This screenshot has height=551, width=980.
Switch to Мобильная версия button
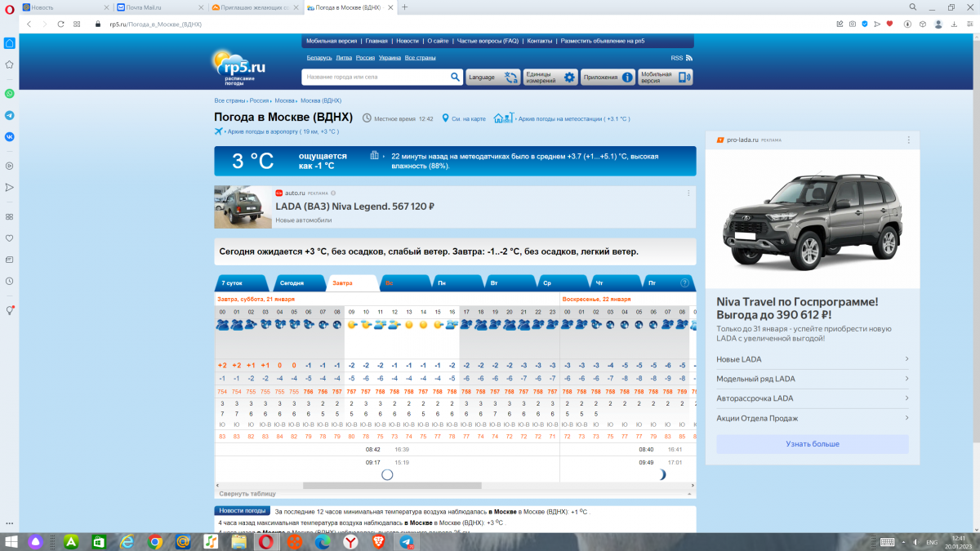[x=666, y=78]
